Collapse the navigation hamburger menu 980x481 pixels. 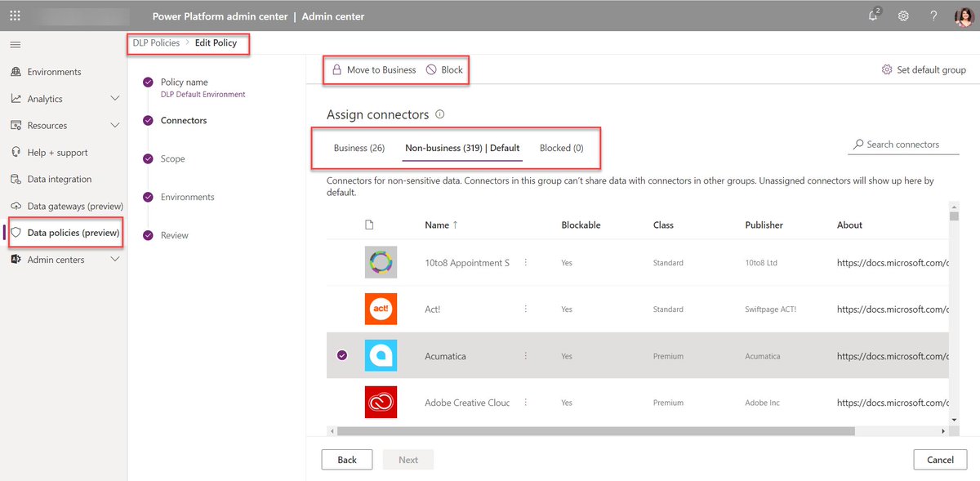point(16,44)
